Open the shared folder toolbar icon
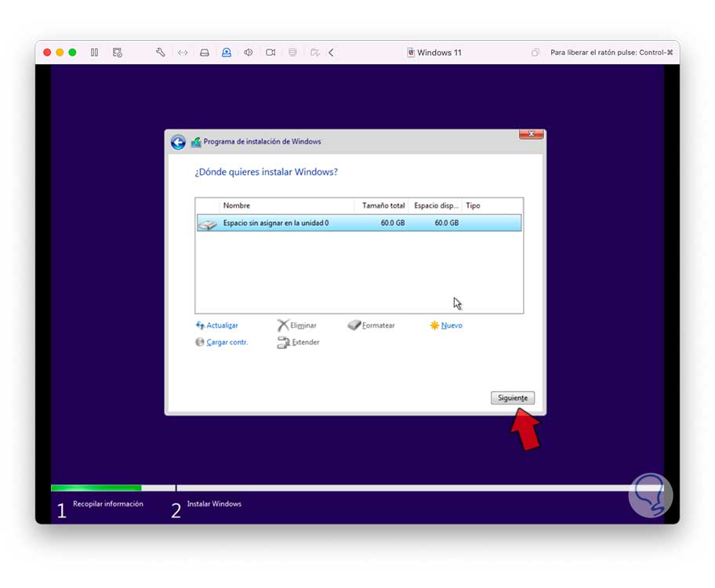The image size is (715, 588). click(314, 53)
